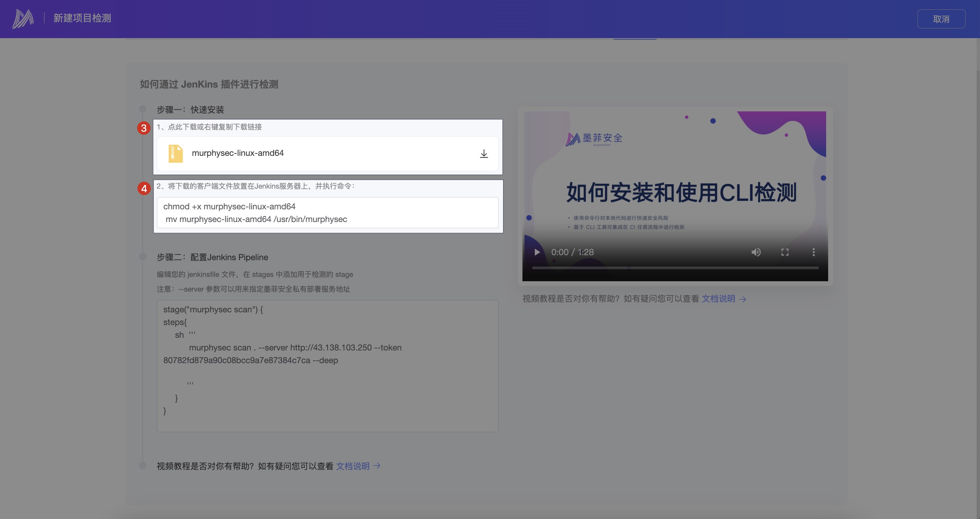Click the murphysec-linux-amd64 file name
980x519 pixels.
click(237, 153)
